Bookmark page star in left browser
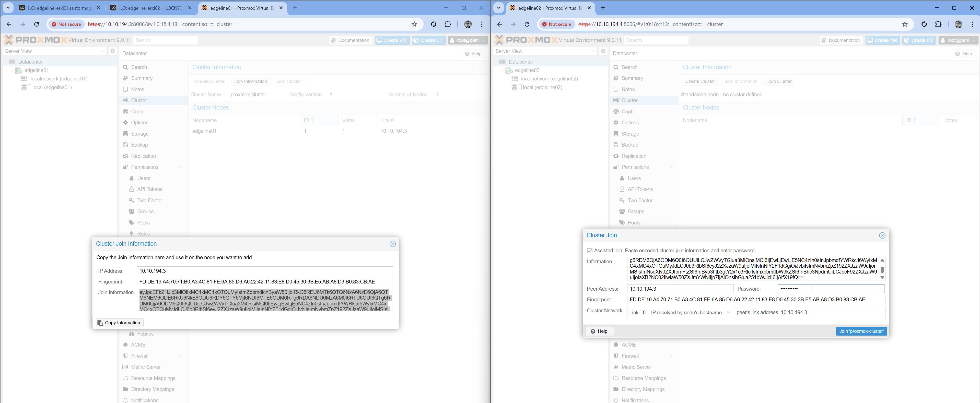 click(x=414, y=24)
